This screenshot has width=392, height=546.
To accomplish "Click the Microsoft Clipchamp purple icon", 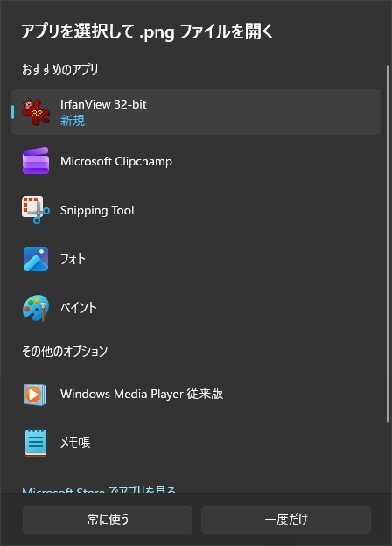I will (x=36, y=161).
